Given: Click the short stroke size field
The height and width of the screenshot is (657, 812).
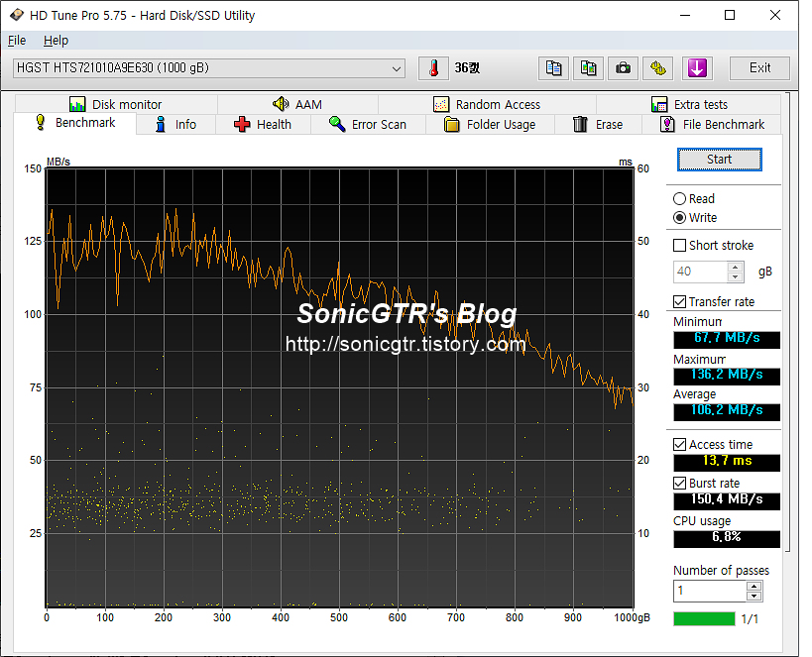Looking at the screenshot, I should [701, 272].
